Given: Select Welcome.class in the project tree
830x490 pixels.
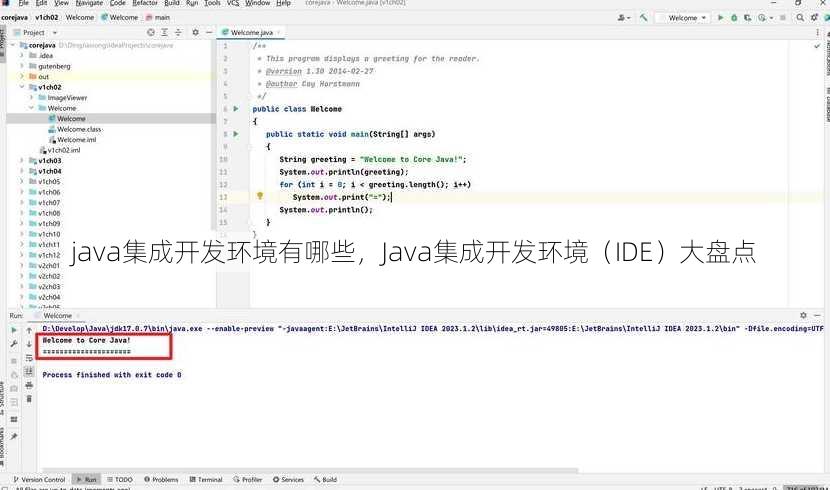Looking at the screenshot, I should point(79,129).
